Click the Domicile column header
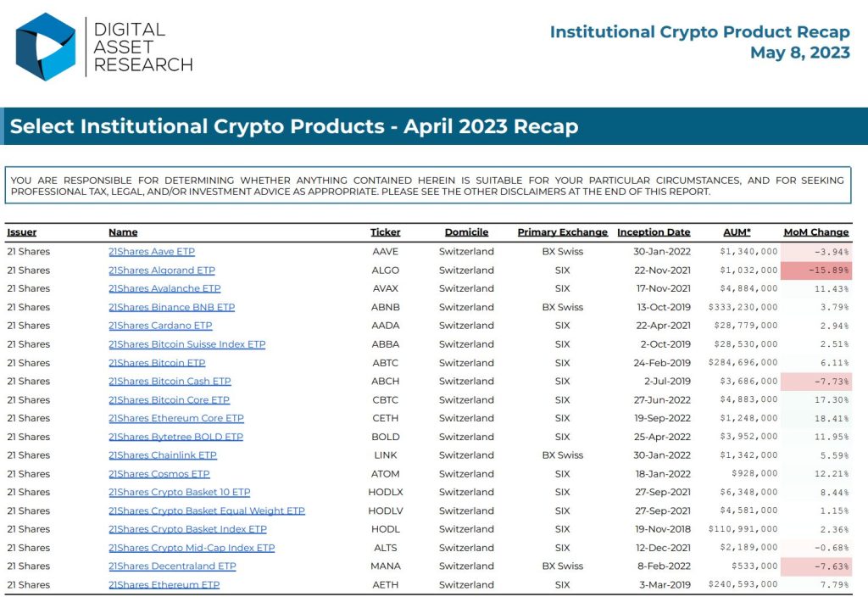Image resolution: width=868 pixels, height=608 pixels. pyautogui.click(x=467, y=232)
